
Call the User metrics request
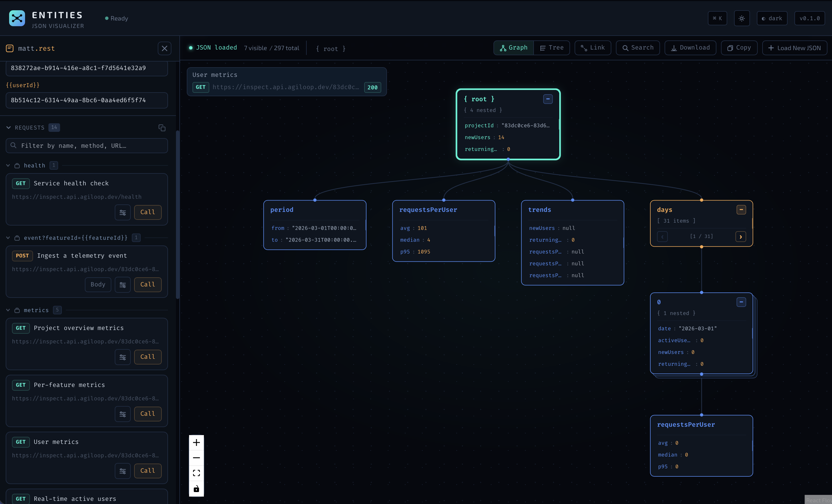tap(147, 471)
